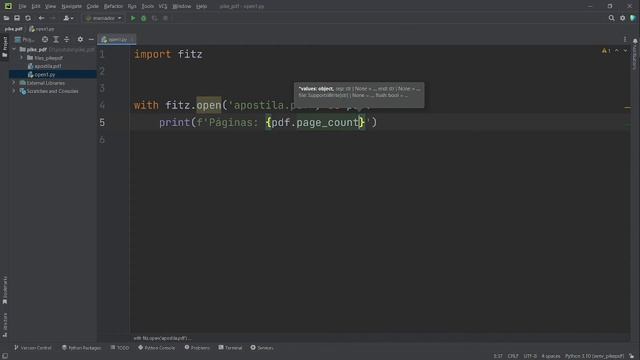This screenshot has height=360, width=640.
Task: Open the Python Packages tool window
Action: [x=81, y=348]
